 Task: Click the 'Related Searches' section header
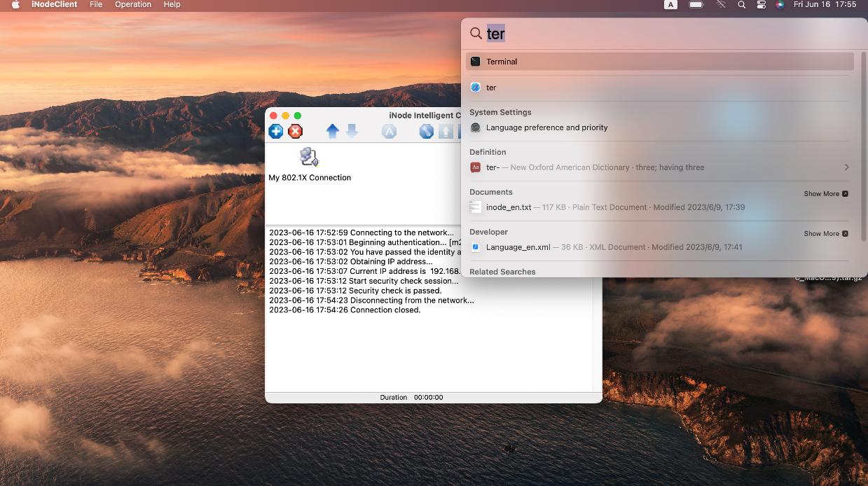point(502,272)
